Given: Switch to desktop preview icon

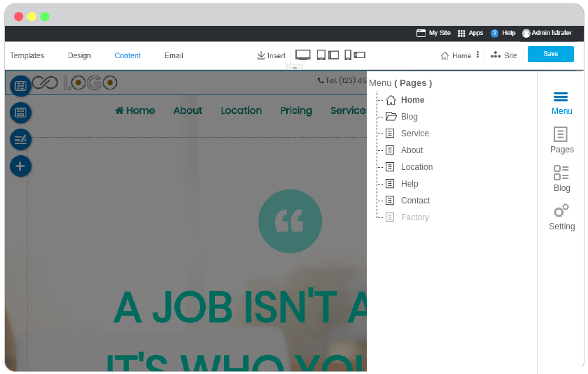Looking at the screenshot, I should [303, 55].
